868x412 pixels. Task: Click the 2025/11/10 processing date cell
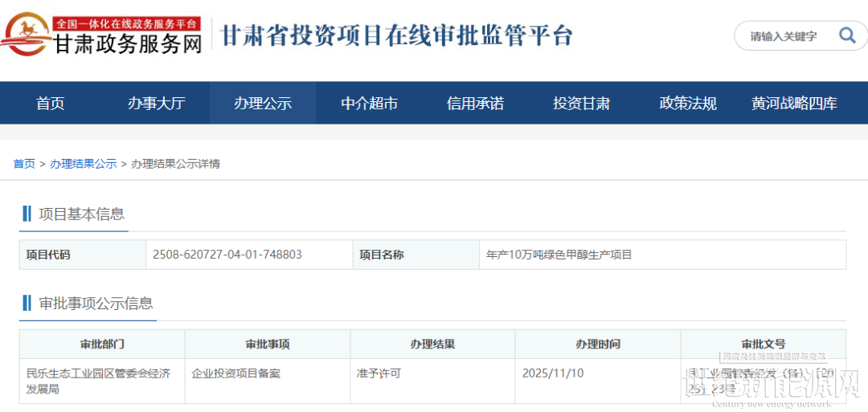point(552,373)
